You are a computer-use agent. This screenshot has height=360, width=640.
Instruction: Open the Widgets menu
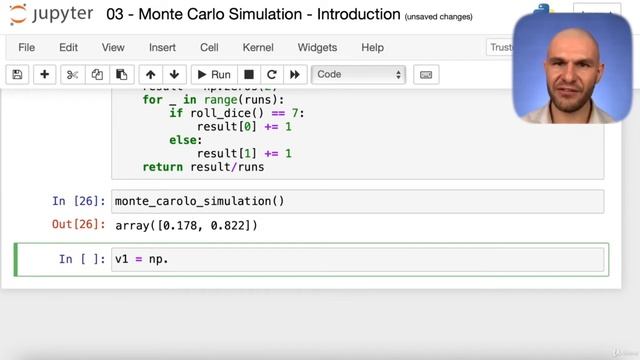tap(317, 48)
